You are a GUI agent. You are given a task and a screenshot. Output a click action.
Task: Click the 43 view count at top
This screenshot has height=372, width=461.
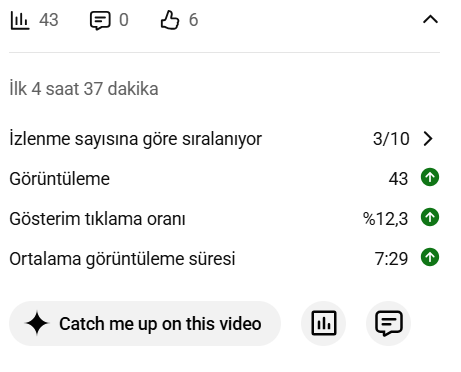[x=49, y=20]
